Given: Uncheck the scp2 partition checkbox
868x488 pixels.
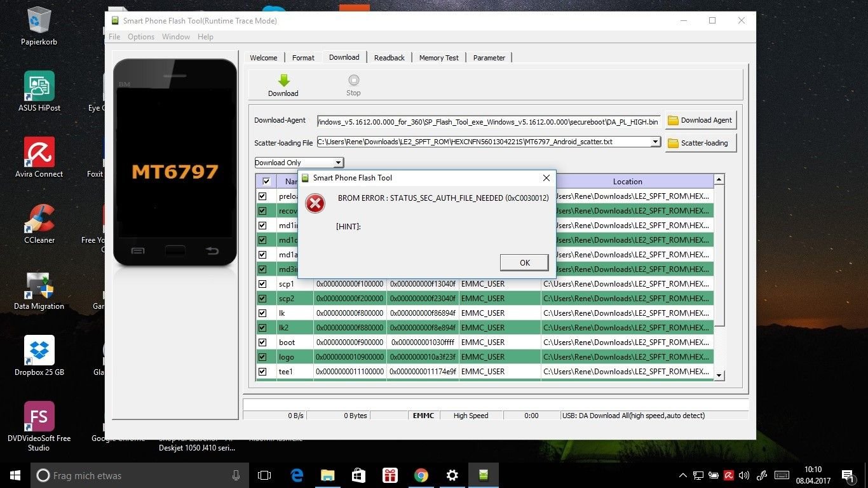Looking at the screenshot, I should pyautogui.click(x=262, y=299).
